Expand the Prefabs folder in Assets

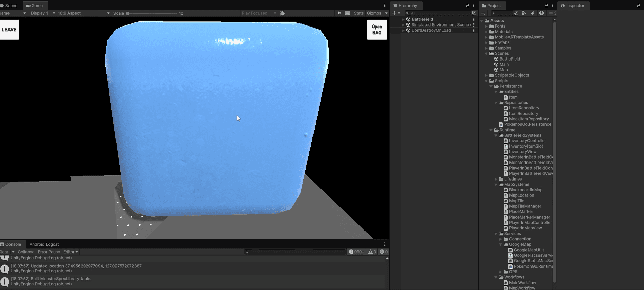[486, 42]
